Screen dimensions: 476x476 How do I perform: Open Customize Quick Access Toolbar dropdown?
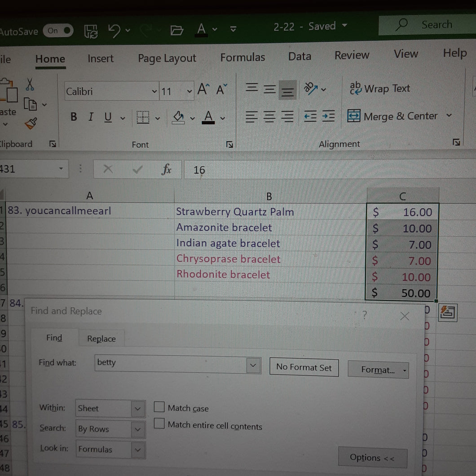click(x=233, y=29)
